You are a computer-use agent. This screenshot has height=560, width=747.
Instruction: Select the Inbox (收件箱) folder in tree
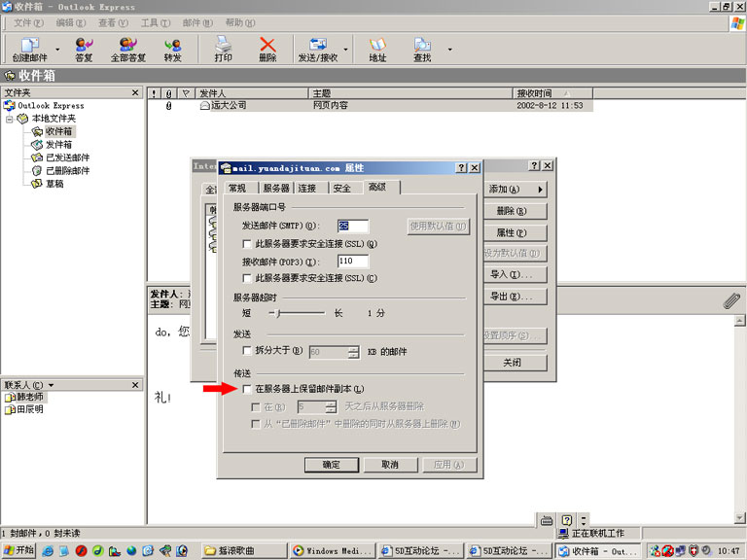58,131
